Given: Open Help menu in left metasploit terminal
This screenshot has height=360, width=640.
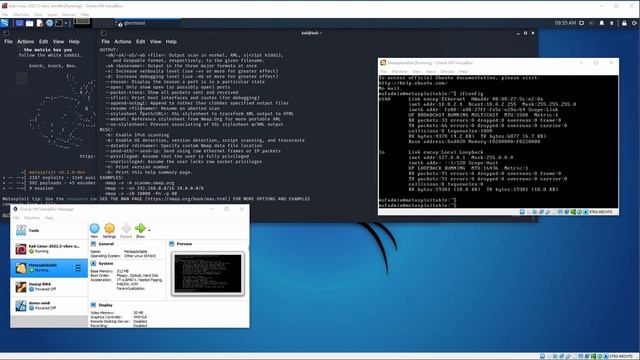Looking at the screenshot, I should 74,42.
